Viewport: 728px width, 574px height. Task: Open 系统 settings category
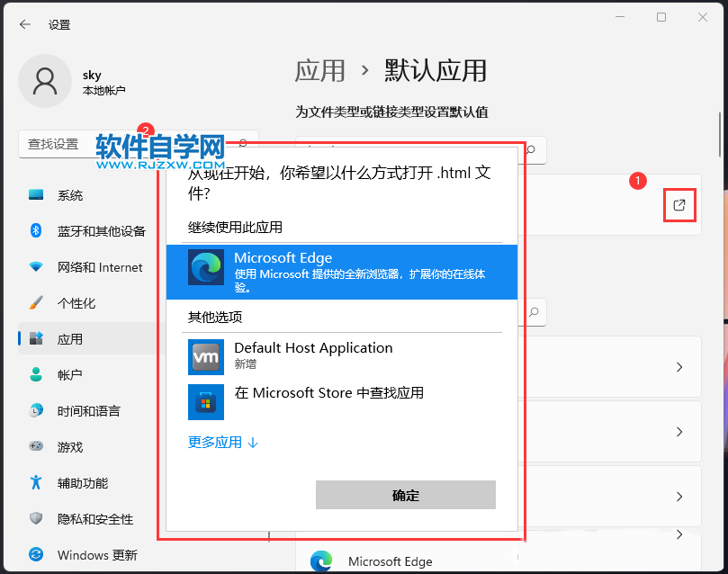tap(70, 195)
